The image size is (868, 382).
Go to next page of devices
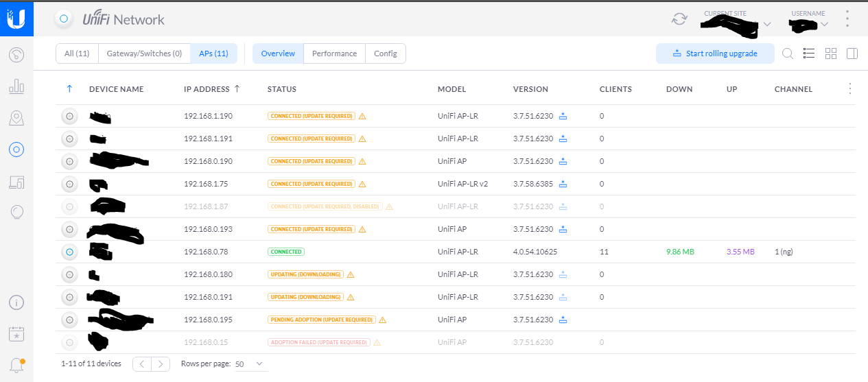[161, 364]
